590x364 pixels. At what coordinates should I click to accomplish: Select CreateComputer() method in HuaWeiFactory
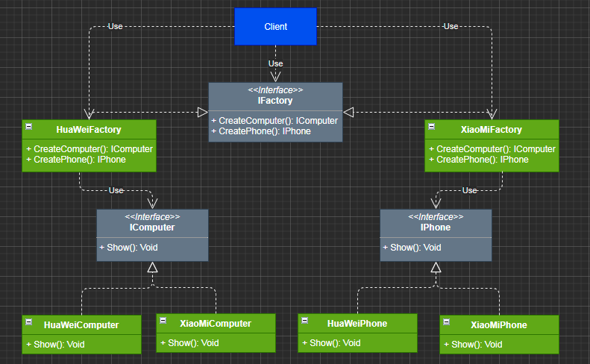point(90,149)
